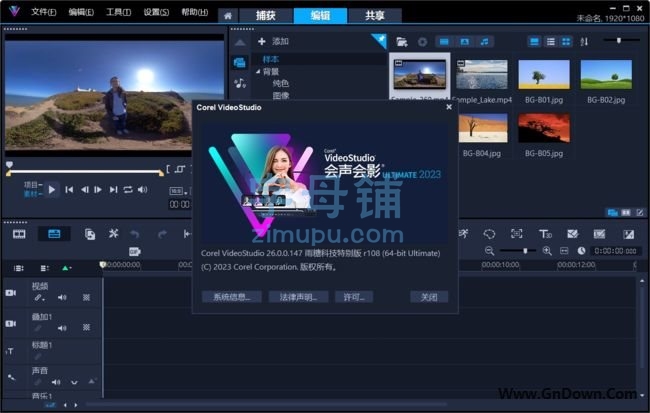Open 视频 track transparency pen dropdown

39,297
